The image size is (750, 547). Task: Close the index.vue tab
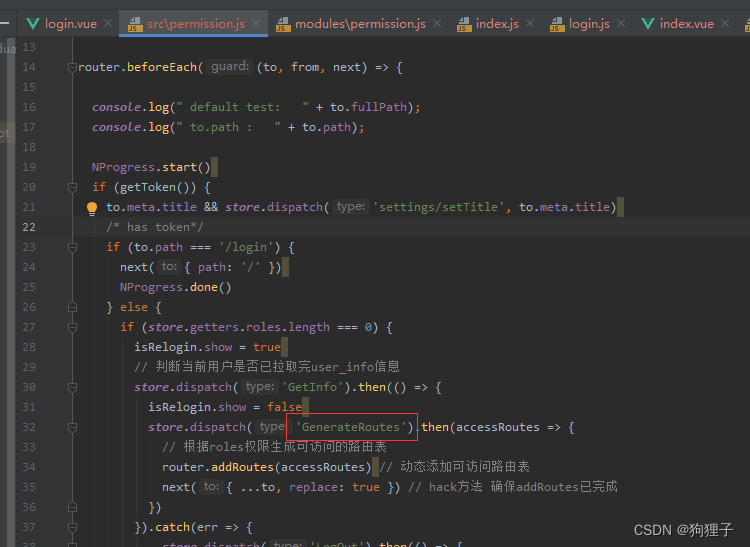tap(725, 23)
